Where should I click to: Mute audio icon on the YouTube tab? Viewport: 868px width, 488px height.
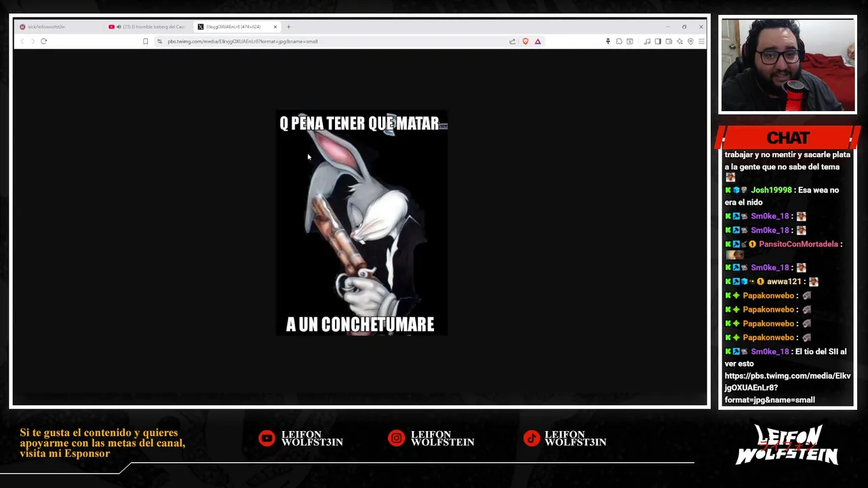point(119,27)
